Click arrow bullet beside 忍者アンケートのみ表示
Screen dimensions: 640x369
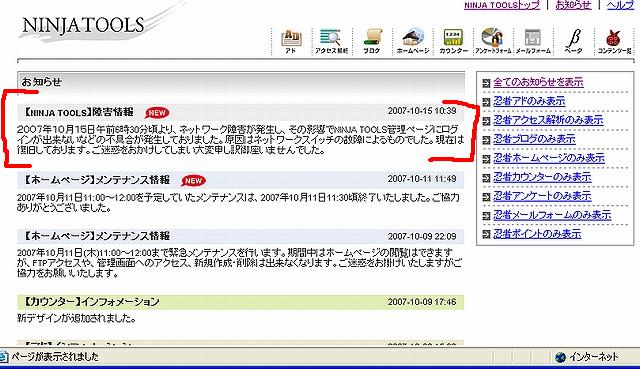coord(486,197)
